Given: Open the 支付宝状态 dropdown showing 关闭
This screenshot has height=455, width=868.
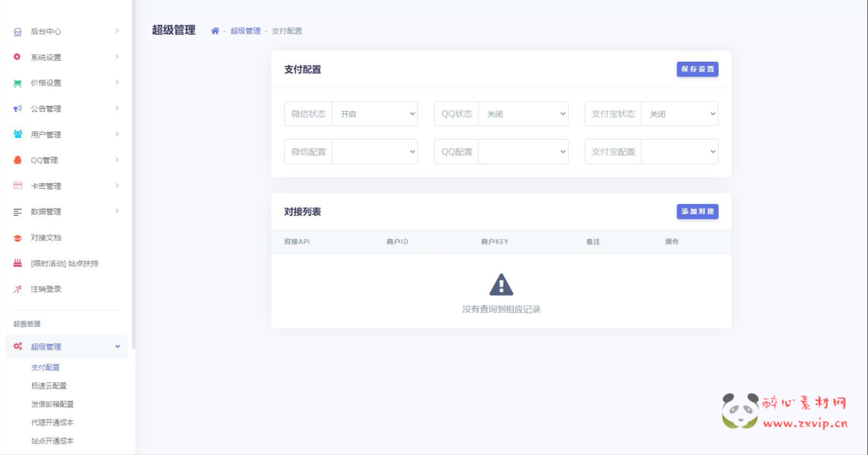Looking at the screenshot, I should click(x=680, y=114).
